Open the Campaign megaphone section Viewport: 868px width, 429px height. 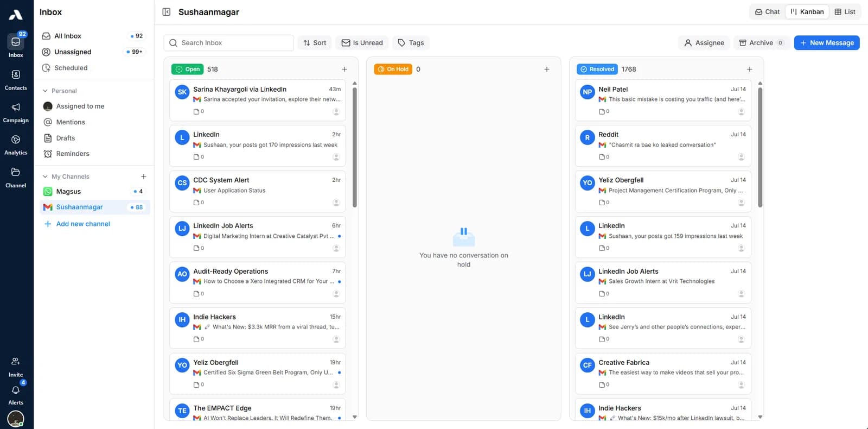point(16,112)
